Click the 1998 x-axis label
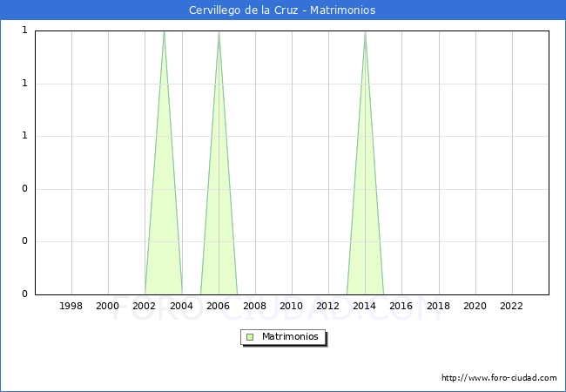 click(x=71, y=306)
